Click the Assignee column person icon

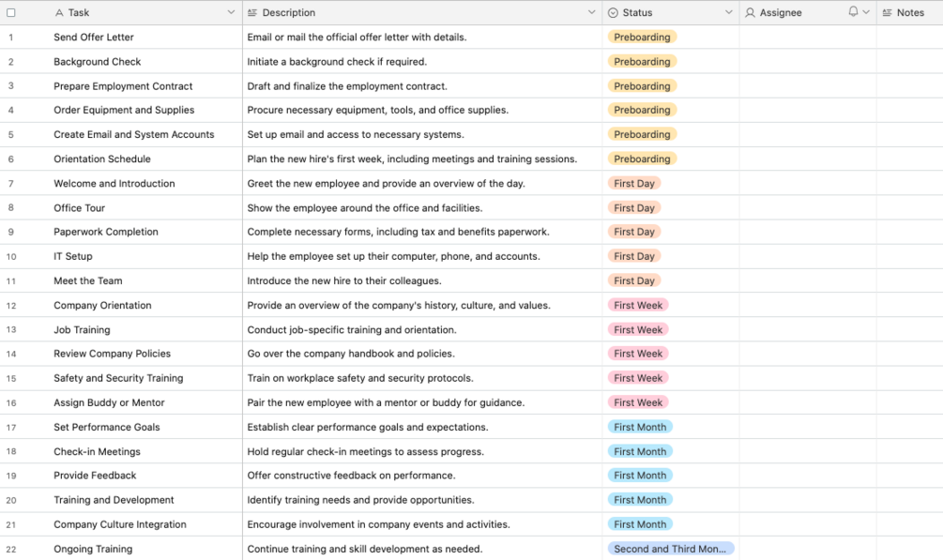point(750,13)
